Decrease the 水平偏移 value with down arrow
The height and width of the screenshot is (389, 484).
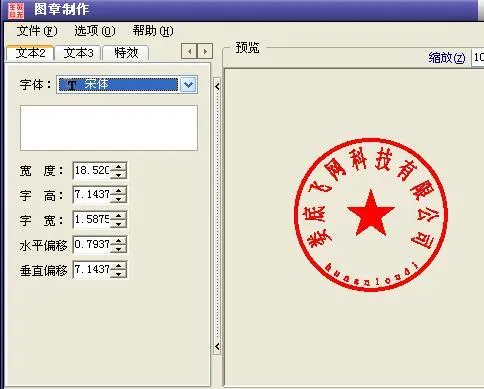[x=118, y=249]
